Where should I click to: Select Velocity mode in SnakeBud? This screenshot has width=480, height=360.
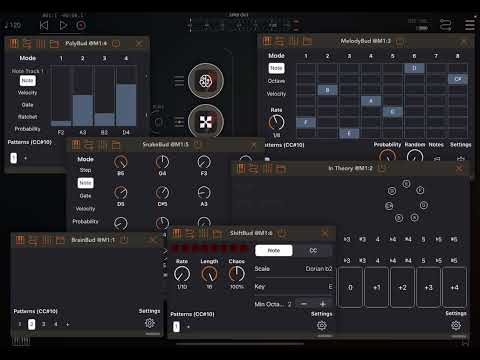click(85, 209)
